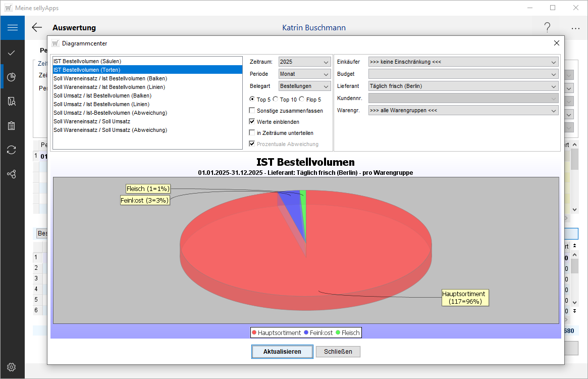Expand the Zeitraum dropdown showing 2025

click(304, 62)
